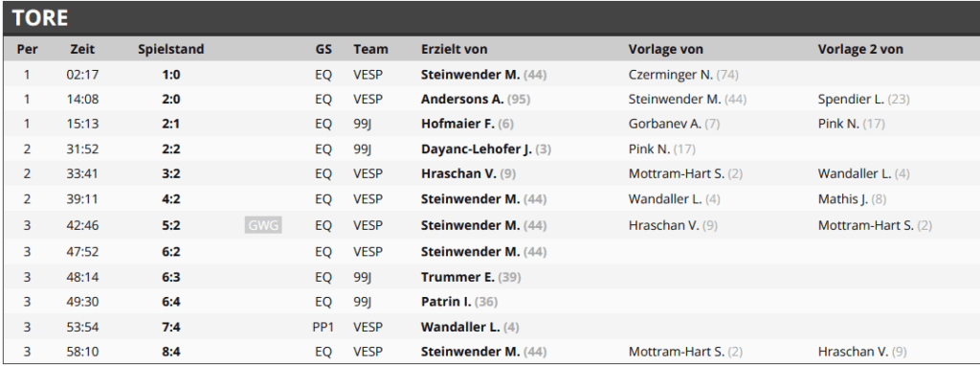
Task: Click the GS column header
Action: [323, 49]
